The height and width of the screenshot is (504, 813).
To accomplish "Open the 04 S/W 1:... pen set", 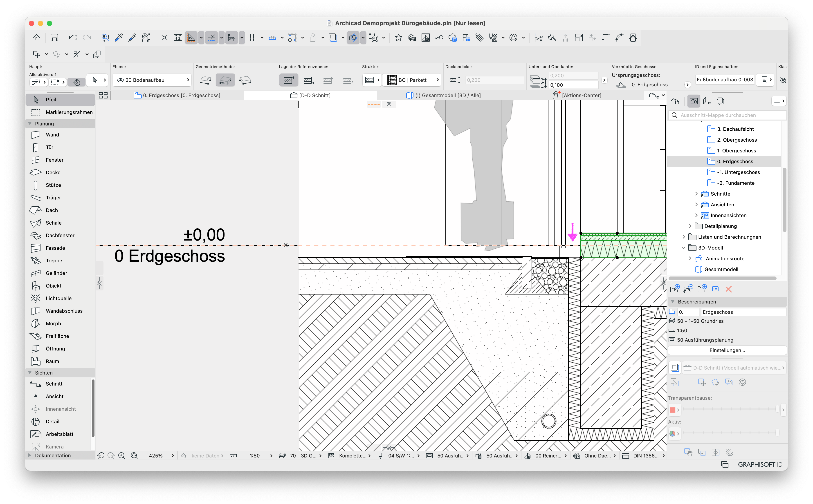I will click(x=398, y=456).
